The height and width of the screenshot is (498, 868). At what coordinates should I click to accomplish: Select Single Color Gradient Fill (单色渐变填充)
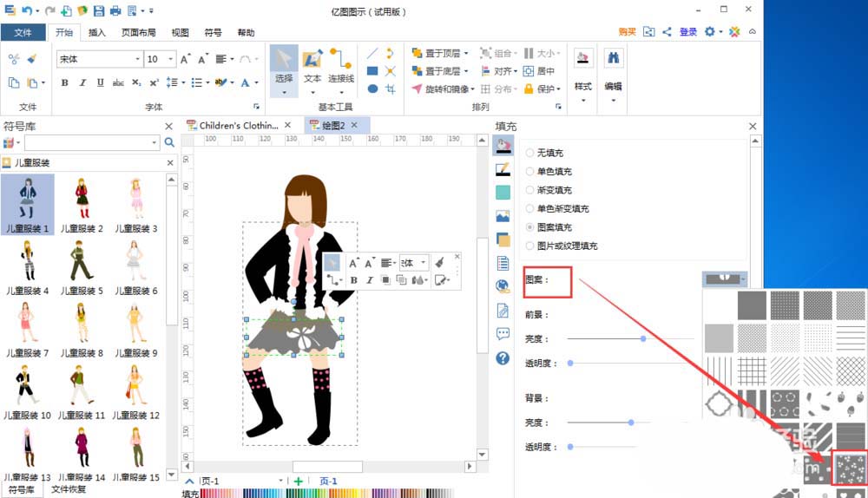tap(557, 208)
